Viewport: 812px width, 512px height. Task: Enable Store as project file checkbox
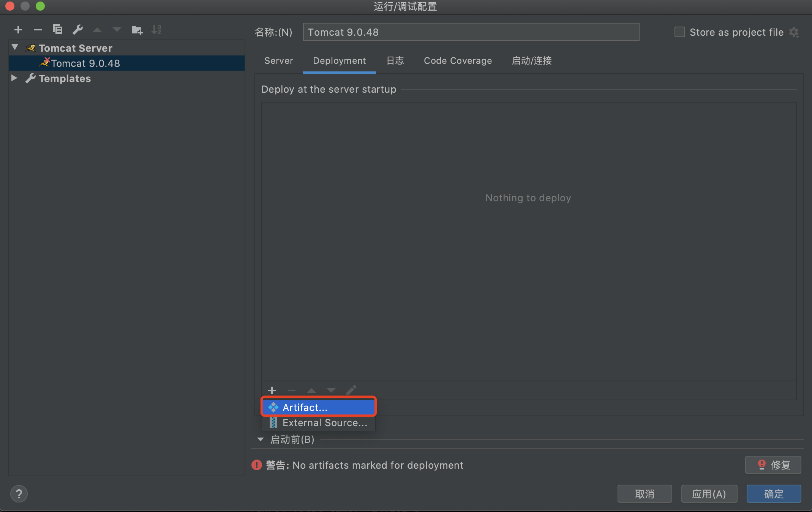pos(679,32)
